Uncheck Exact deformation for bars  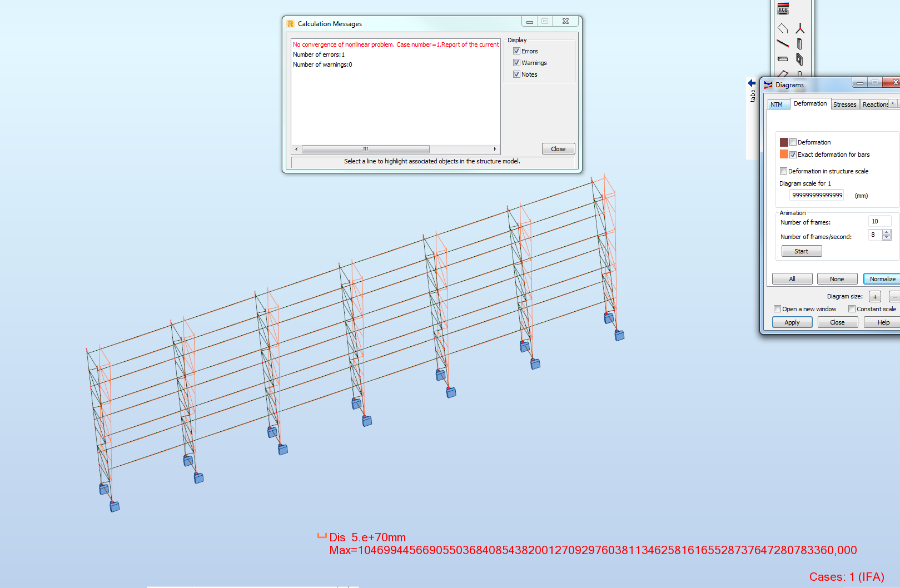793,155
